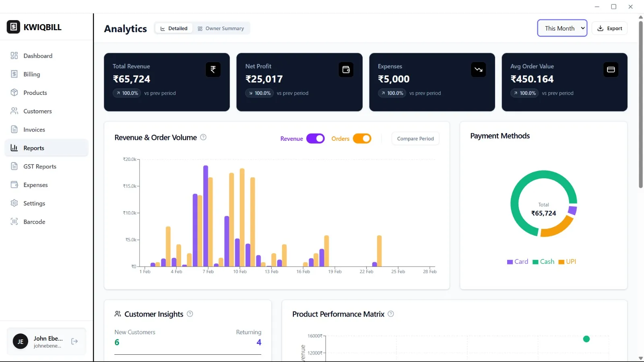
Task: Click the purple Card legend swatch
Action: 510,262
